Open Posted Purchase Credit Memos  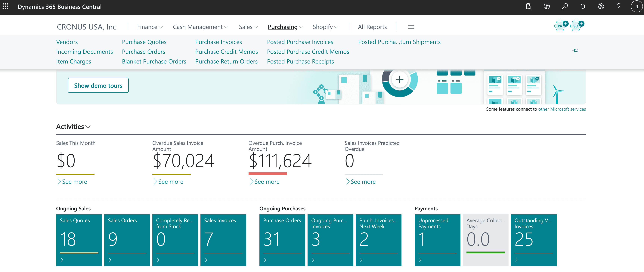[308, 52]
